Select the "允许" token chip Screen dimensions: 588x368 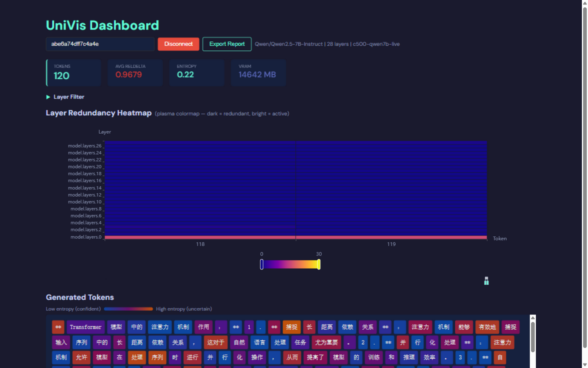tap(82, 357)
